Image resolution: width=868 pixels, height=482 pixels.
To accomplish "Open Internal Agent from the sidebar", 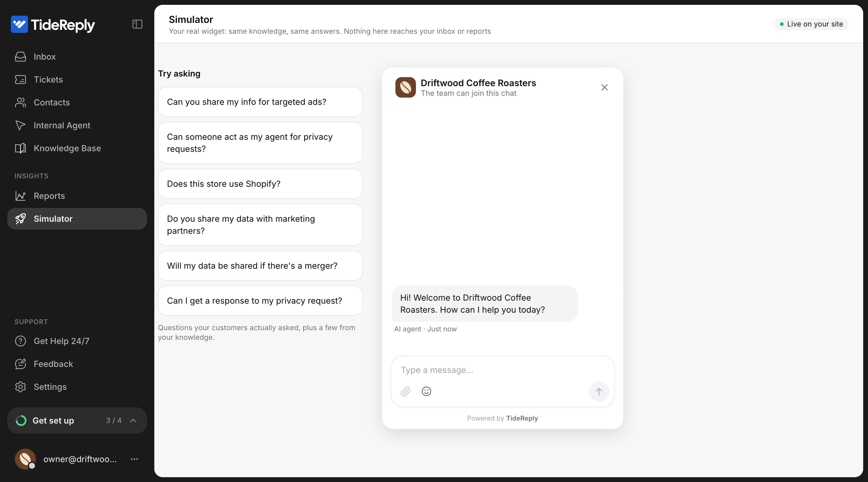I will point(77,125).
